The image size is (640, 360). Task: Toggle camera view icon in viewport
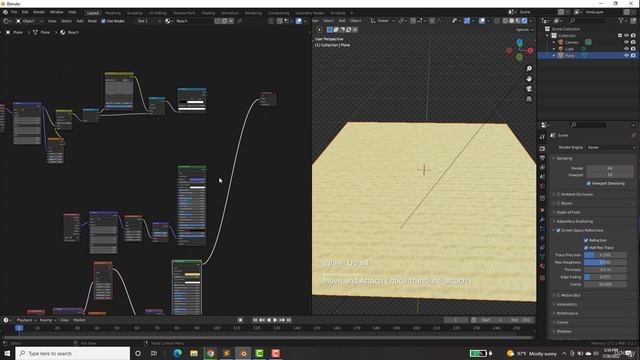tap(529, 89)
